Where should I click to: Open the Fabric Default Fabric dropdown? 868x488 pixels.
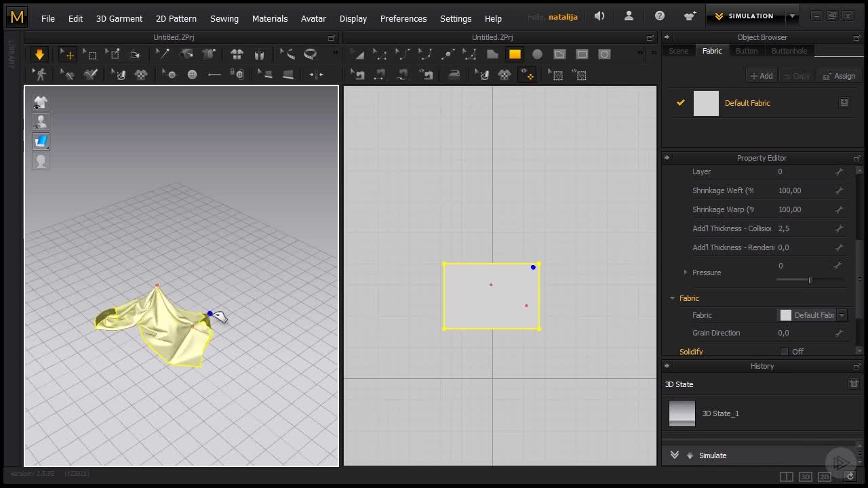[842, 315]
